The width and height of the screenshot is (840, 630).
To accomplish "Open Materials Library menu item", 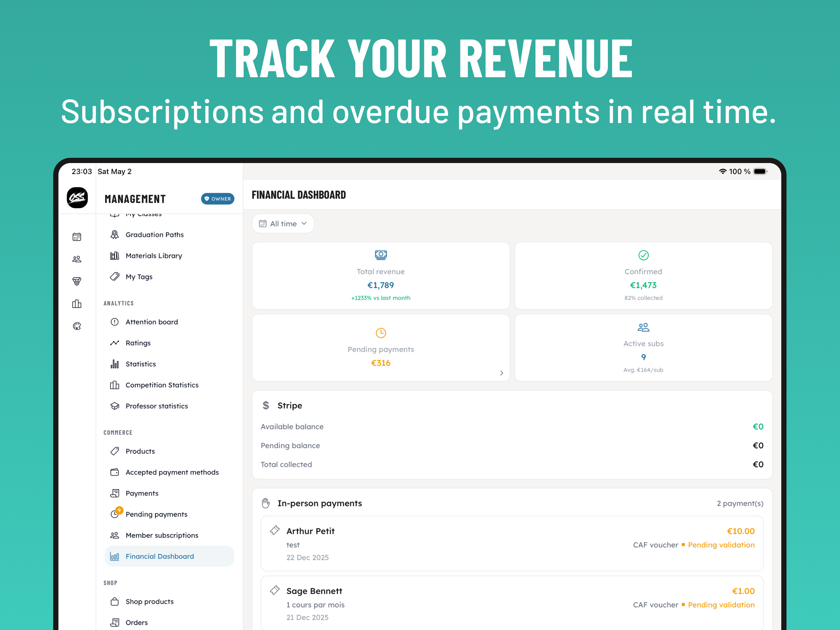I will click(169, 256).
